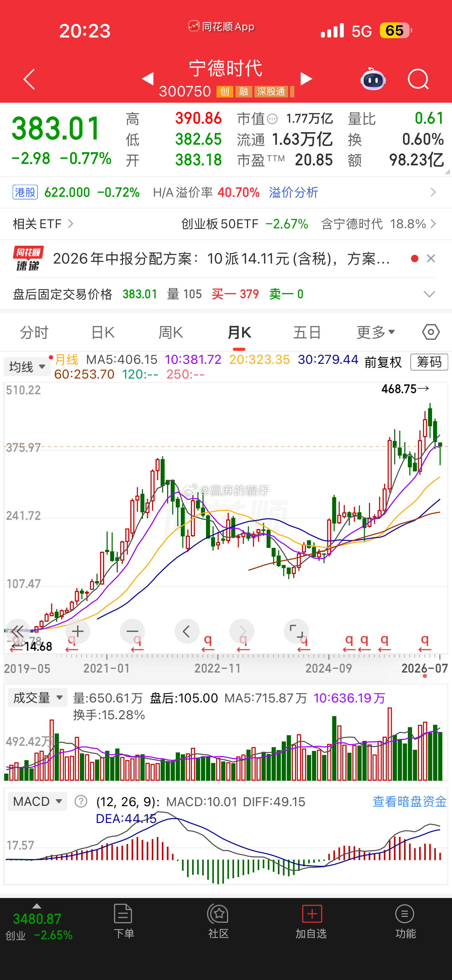Tap 同花顺 App return pill in status bar
Screen dimensions: 452x980
click(x=221, y=26)
